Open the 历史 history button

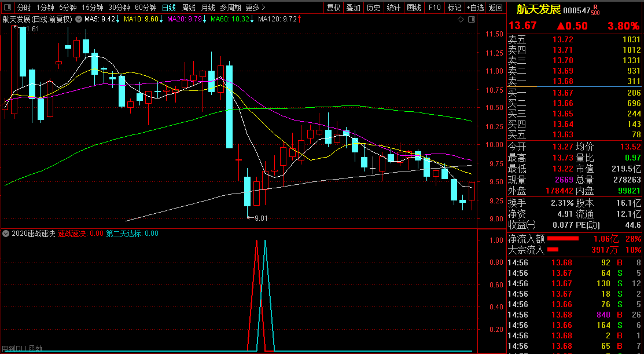coord(373,8)
